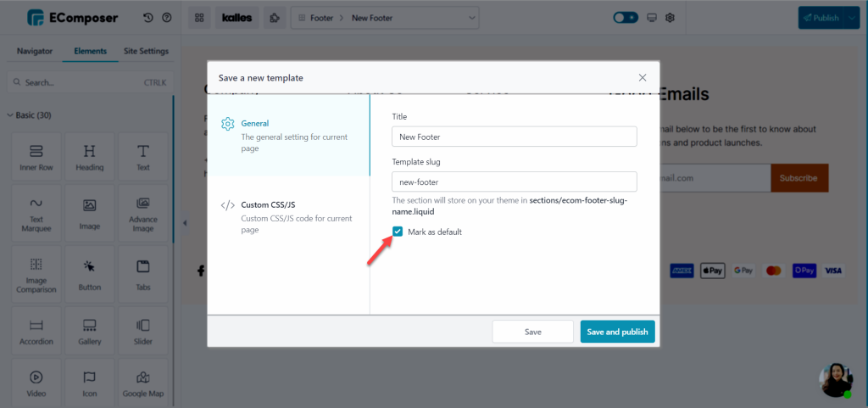Open the support chat avatar
This screenshot has height=408, width=868.
(836, 380)
